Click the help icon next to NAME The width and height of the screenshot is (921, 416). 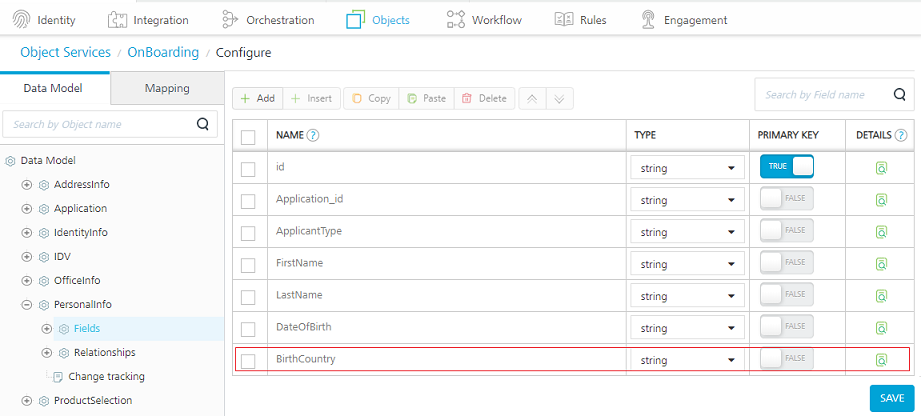[313, 135]
